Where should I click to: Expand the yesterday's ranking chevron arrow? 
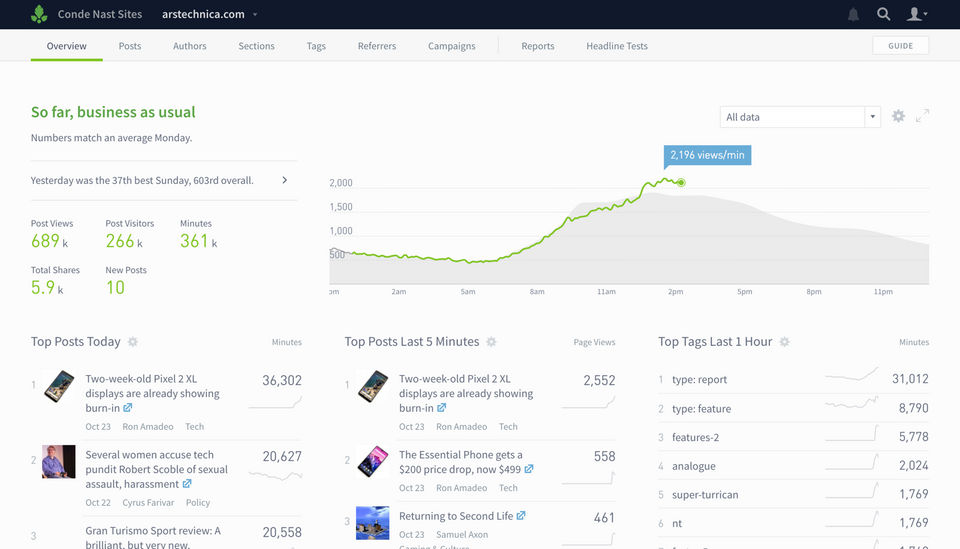[x=285, y=180]
